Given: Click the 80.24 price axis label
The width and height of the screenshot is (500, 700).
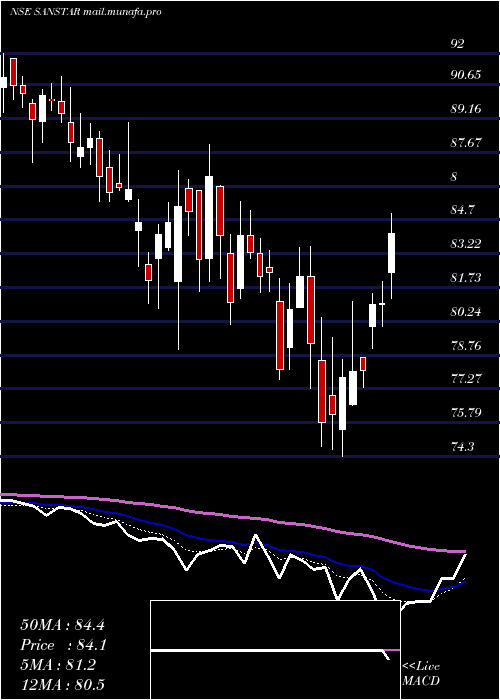Looking at the screenshot, I should coord(466,312).
